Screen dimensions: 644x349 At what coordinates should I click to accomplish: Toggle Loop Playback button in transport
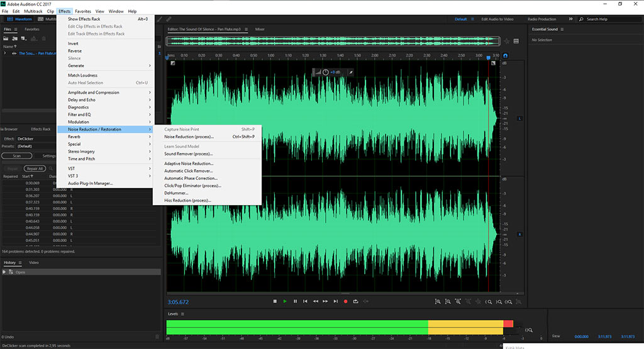coord(356,301)
